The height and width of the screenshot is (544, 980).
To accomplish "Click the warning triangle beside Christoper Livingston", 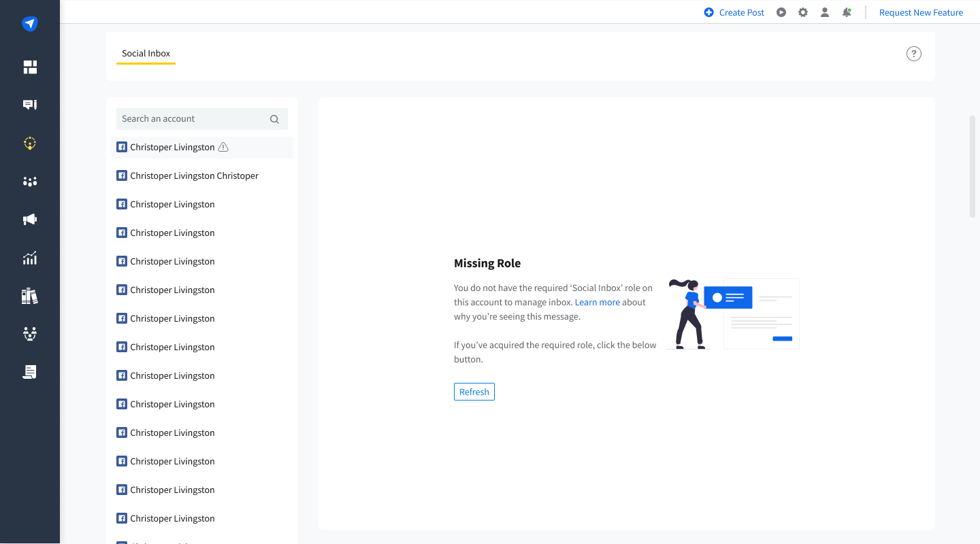I will 223,147.
